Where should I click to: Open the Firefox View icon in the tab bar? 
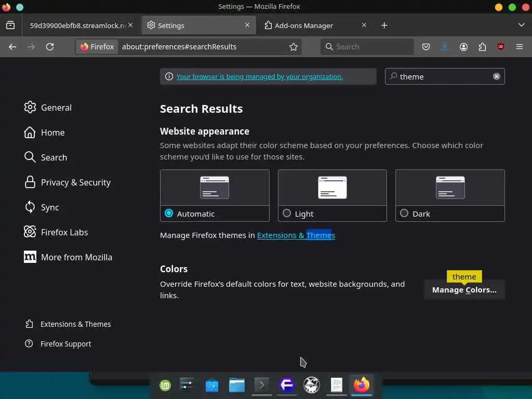[x=10, y=25]
